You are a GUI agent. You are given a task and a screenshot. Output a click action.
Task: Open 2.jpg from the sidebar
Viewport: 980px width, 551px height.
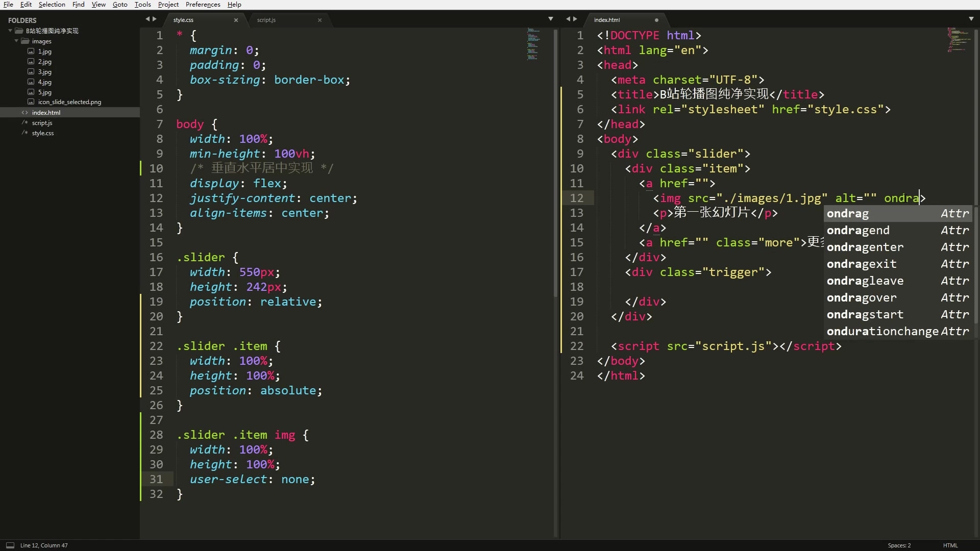point(45,62)
